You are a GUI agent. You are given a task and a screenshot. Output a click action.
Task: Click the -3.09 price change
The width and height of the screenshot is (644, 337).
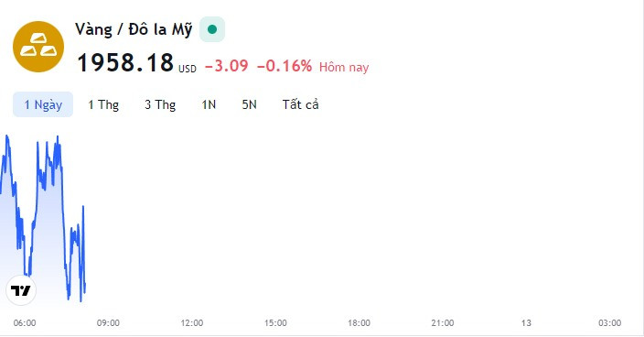(226, 66)
